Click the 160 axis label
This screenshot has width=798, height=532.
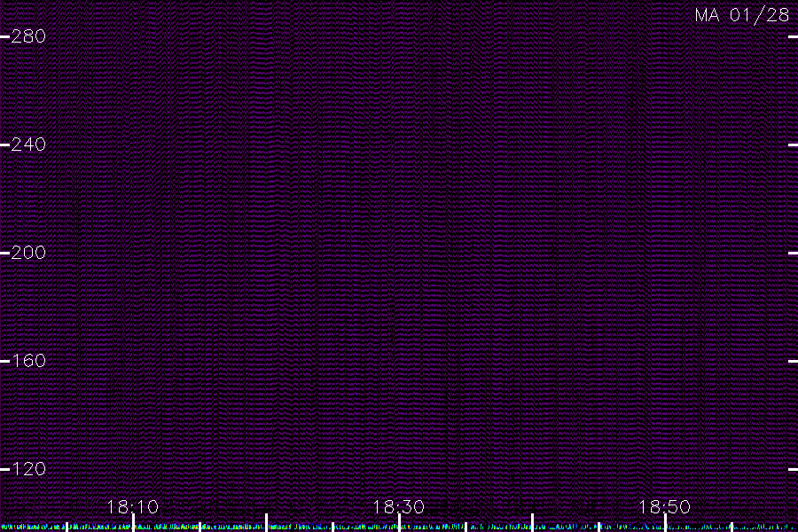[x=28, y=361]
